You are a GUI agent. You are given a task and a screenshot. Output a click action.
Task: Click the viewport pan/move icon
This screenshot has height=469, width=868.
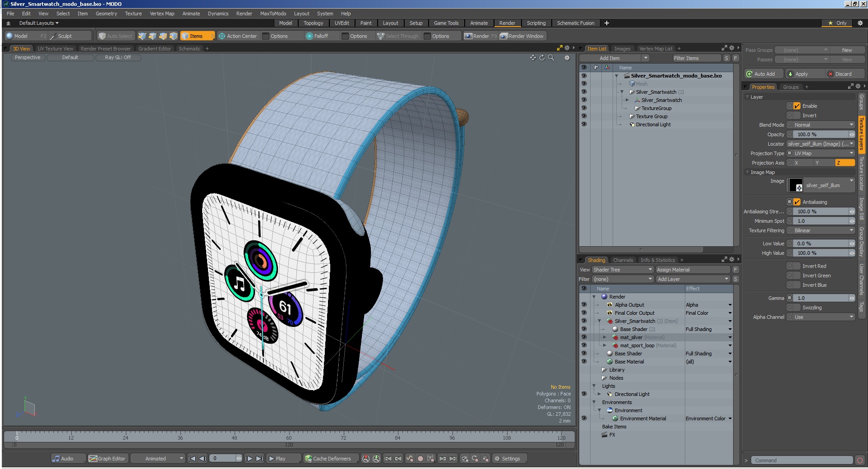[x=533, y=58]
